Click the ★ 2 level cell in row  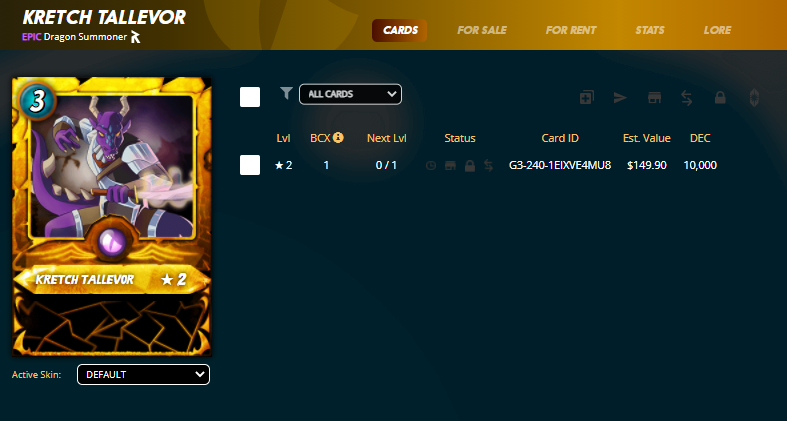pos(284,165)
